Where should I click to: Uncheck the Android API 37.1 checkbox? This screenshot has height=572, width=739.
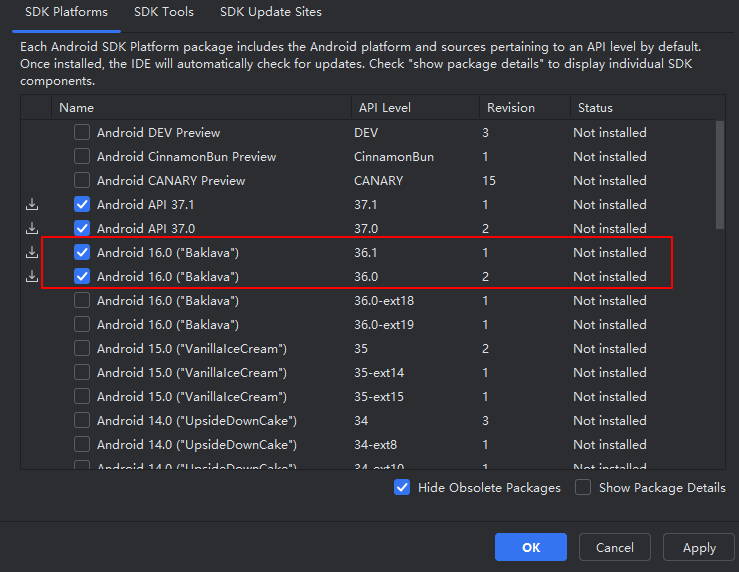click(x=82, y=204)
